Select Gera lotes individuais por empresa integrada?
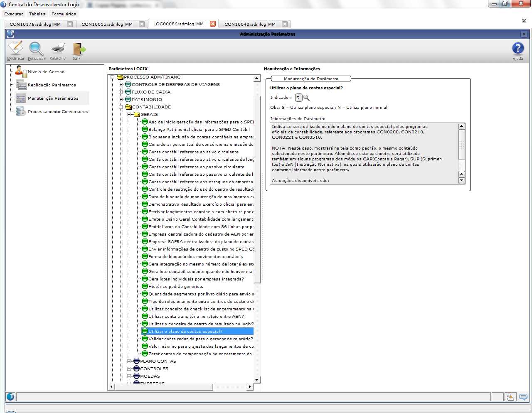 (x=196, y=279)
